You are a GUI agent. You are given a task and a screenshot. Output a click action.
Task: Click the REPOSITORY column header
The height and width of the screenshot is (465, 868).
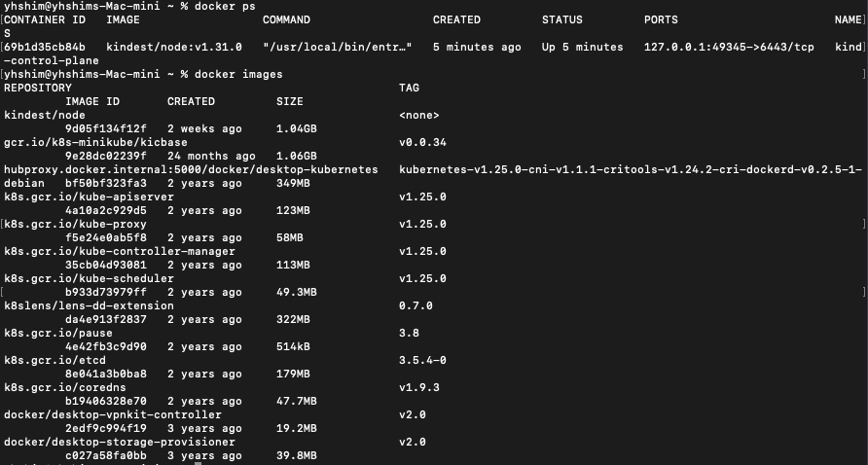pyautogui.click(x=38, y=88)
